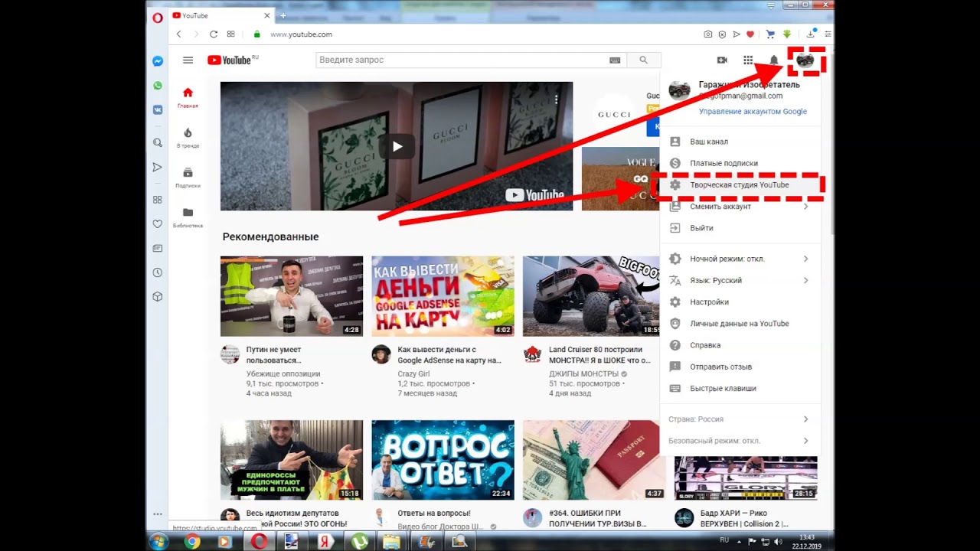Screen dimensions: 980x551
Task: Open history clock in Opera sidebar
Action: pyautogui.click(x=158, y=272)
